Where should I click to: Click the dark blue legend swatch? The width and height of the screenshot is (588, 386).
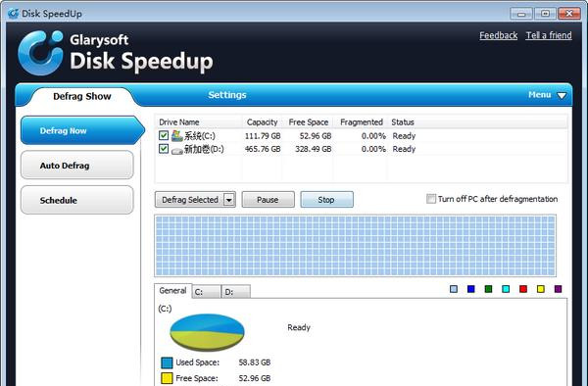471,289
